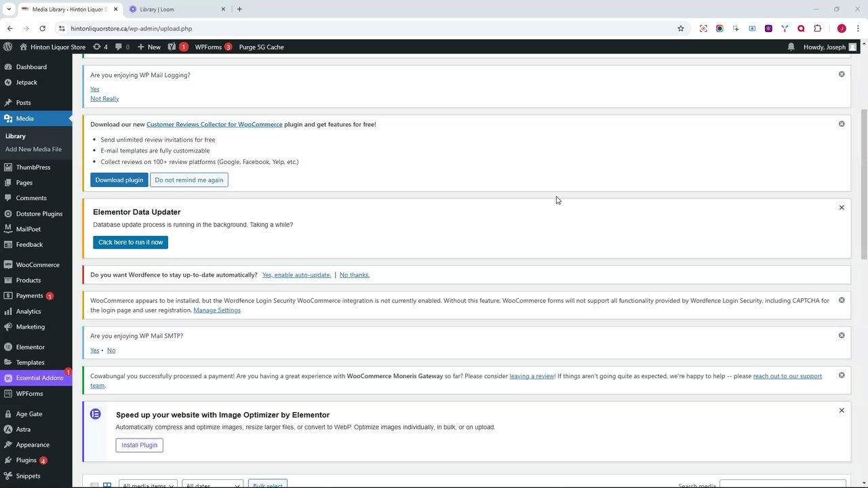The height and width of the screenshot is (488, 868).
Task: Open the WordPress logo menu
Action: (x=7, y=47)
